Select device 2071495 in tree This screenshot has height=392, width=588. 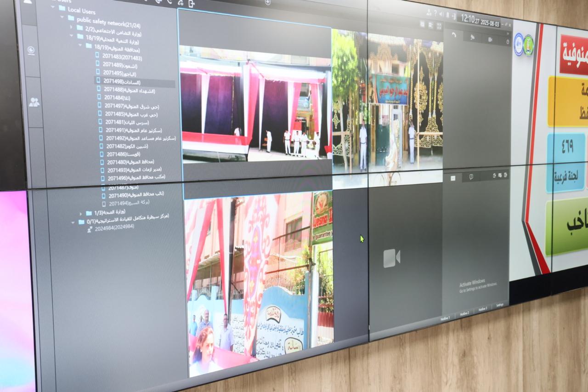point(116,73)
